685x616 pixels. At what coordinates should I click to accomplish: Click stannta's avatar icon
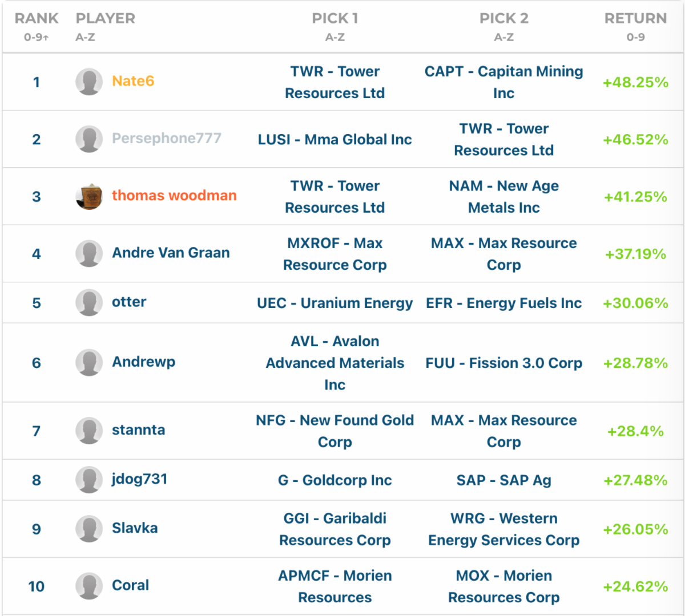(89, 431)
